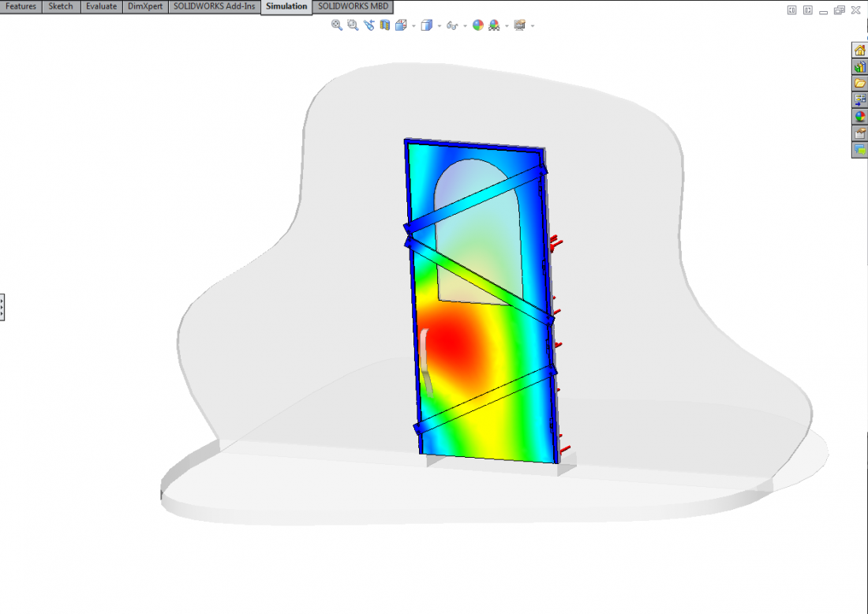Click the left panel expand handle

[x=2, y=306]
